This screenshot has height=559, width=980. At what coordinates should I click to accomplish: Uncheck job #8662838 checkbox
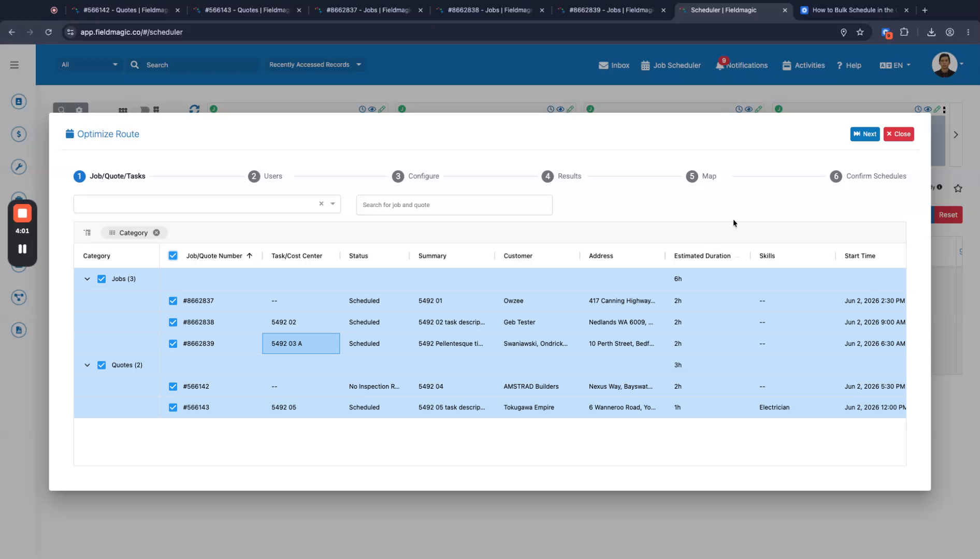tap(173, 322)
